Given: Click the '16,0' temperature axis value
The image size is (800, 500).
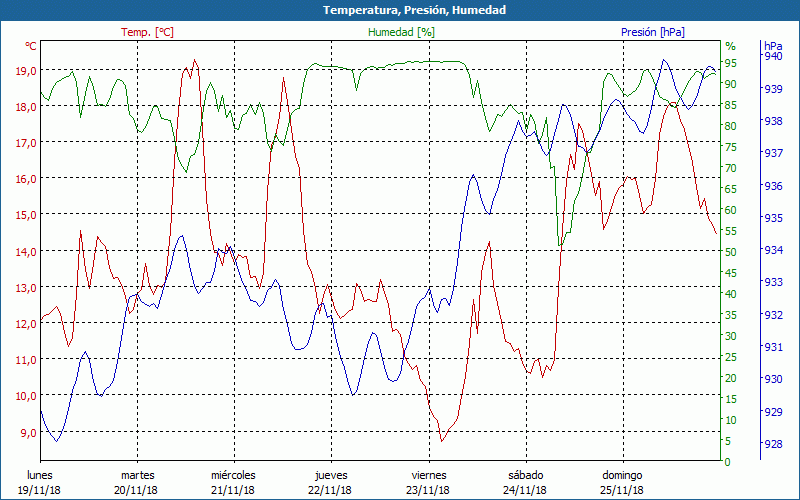Looking at the screenshot, I should 26,179.
